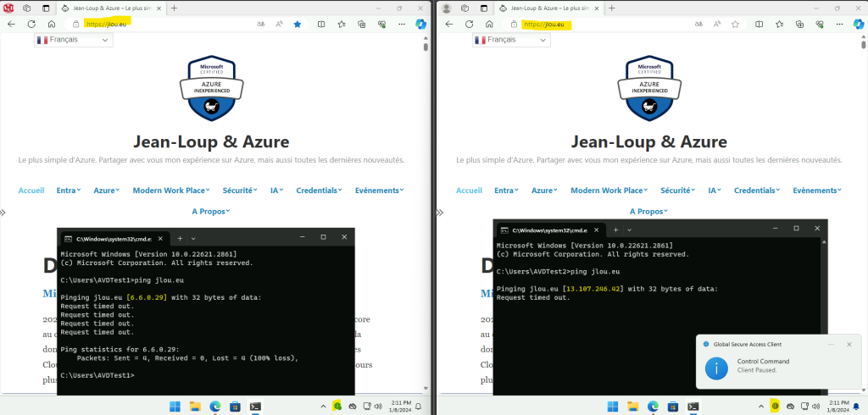Expand Sécurité menu in AVDTest2 page

pos(678,191)
